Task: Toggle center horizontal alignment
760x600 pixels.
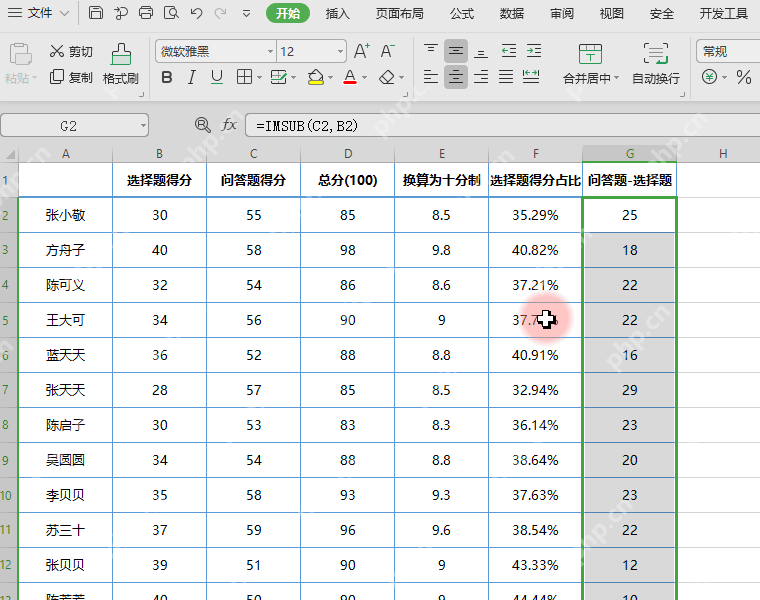Action: (x=456, y=77)
